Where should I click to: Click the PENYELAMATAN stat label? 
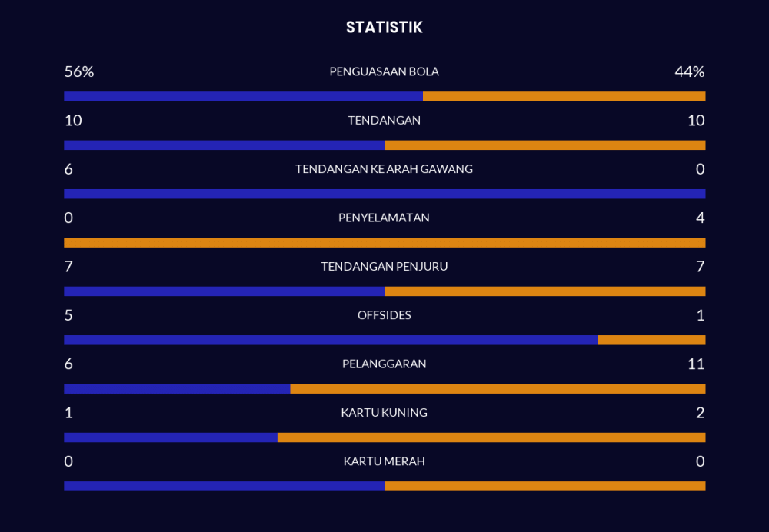(384, 218)
